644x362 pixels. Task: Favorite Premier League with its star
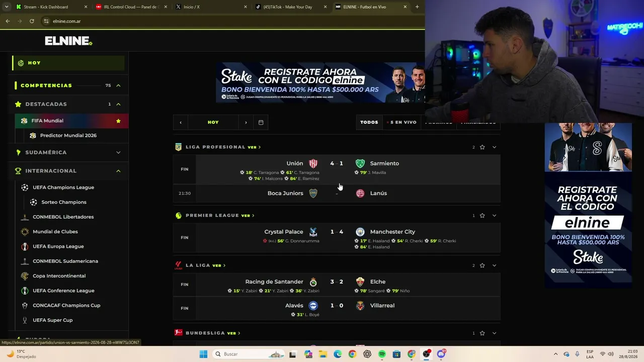pyautogui.click(x=482, y=216)
